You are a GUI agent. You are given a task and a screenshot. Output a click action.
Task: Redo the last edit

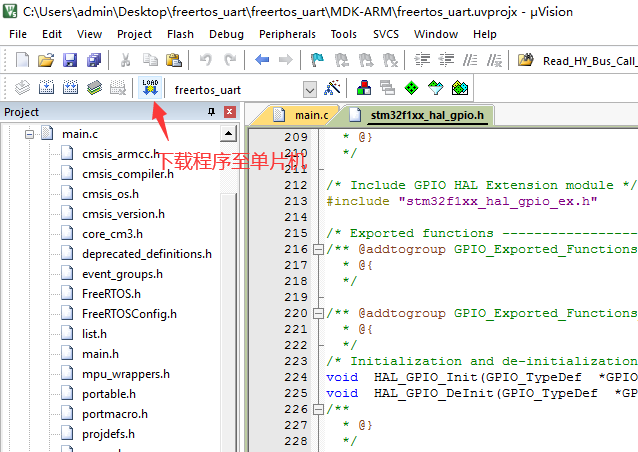pyautogui.click(x=230, y=60)
